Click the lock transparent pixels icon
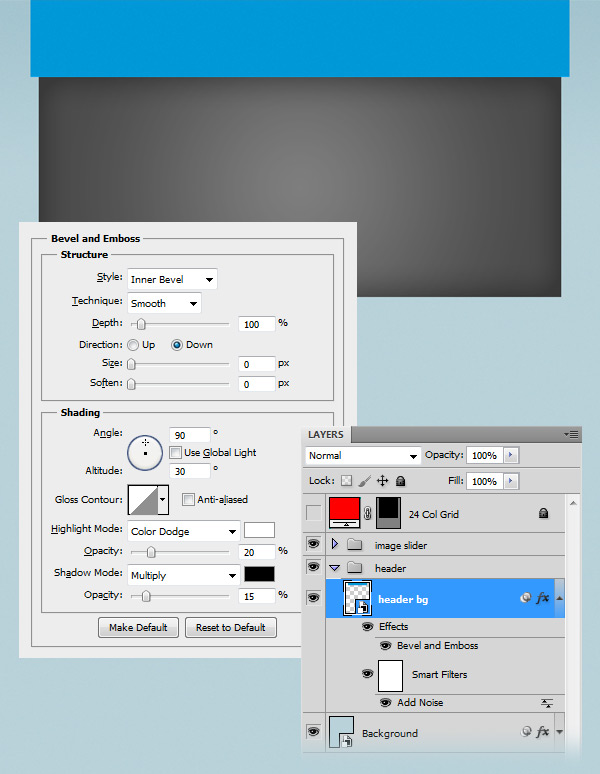The image size is (600, 774). (x=347, y=481)
